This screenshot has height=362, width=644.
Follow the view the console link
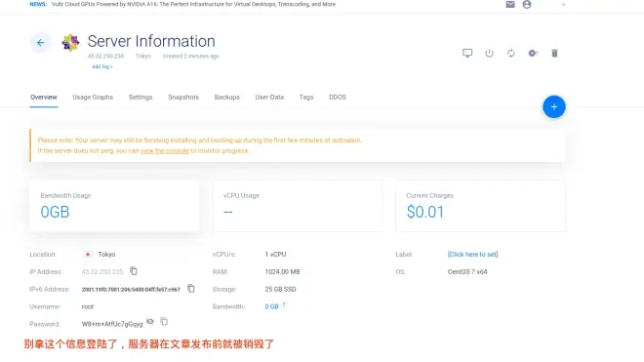point(165,151)
